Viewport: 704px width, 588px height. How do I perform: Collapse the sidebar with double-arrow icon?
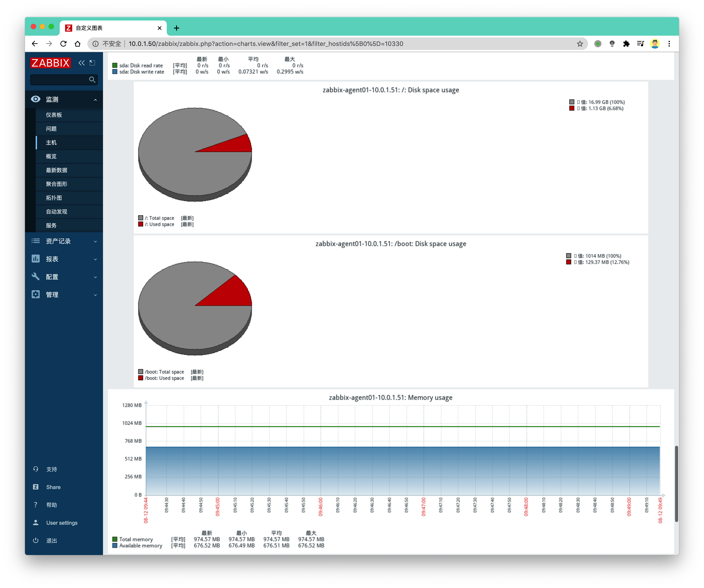pyautogui.click(x=81, y=63)
